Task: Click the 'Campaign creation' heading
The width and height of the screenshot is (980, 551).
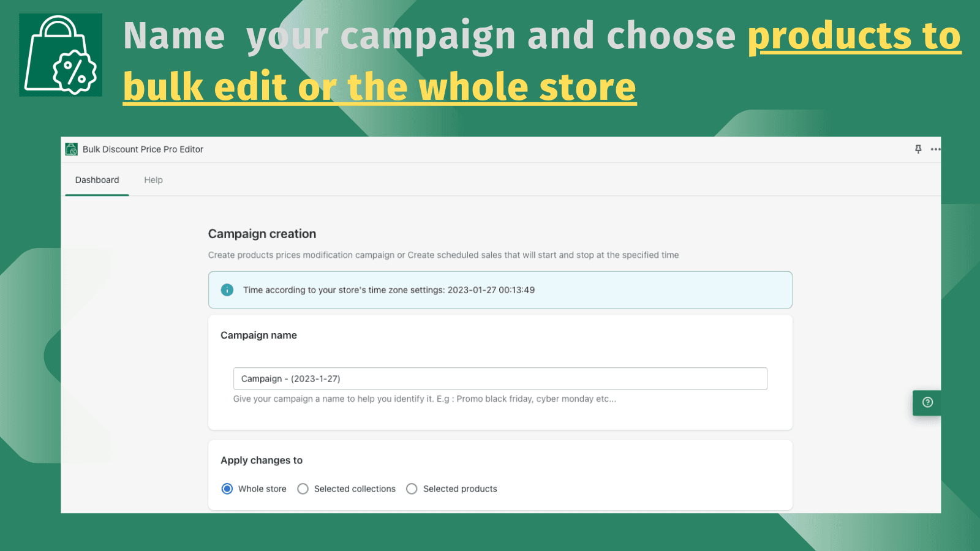Action: coord(262,233)
